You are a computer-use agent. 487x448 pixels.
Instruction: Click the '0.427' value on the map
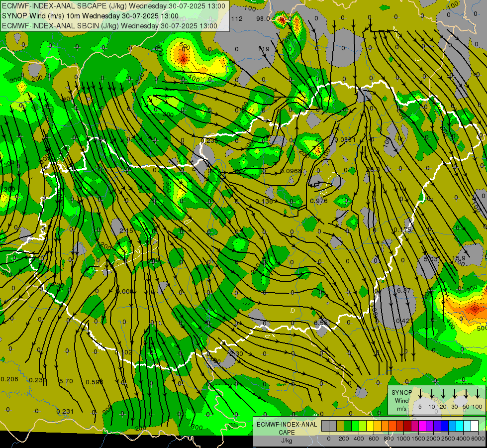[405, 321]
